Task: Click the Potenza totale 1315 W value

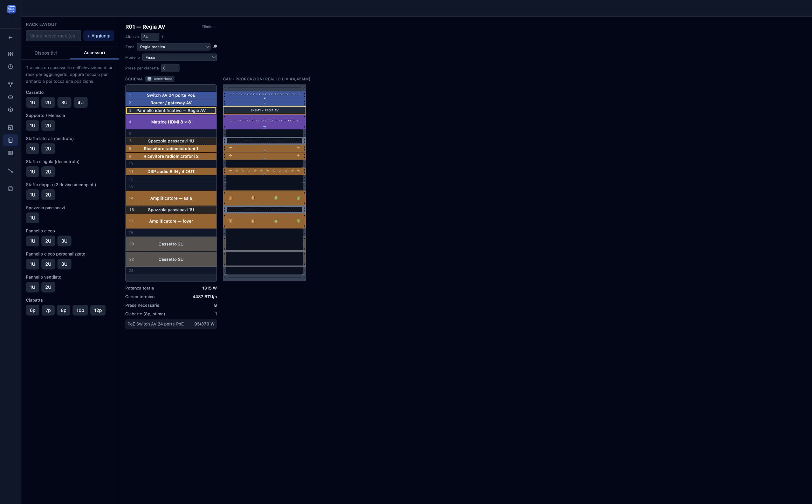Action: (209, 288)
